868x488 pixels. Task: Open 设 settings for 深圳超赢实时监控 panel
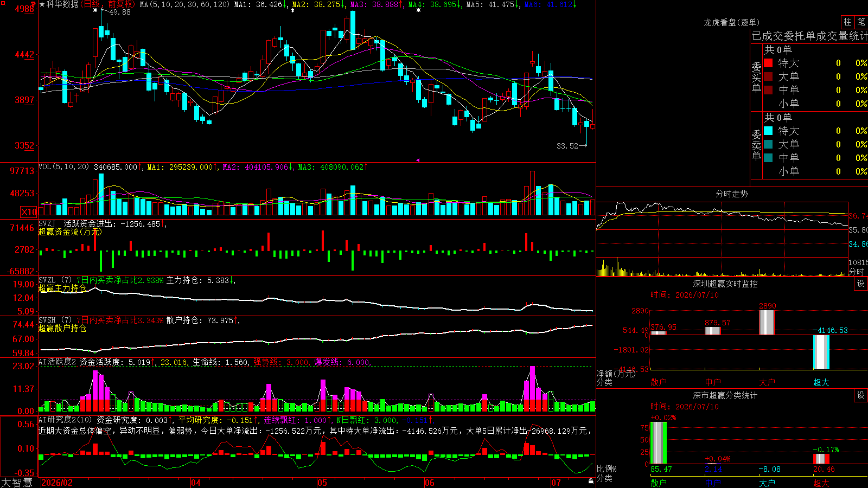coord(861,284)
